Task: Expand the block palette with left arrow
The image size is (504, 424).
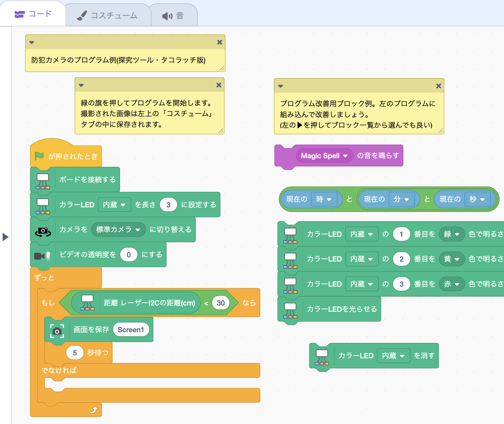Action: (x=5, y=237)
